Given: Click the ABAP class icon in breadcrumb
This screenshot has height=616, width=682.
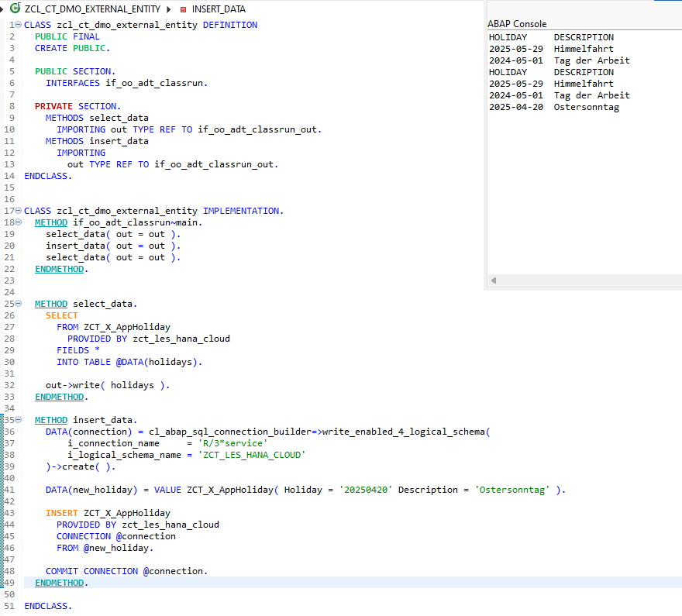Looking at the screenshot, I should pos(15,8).
